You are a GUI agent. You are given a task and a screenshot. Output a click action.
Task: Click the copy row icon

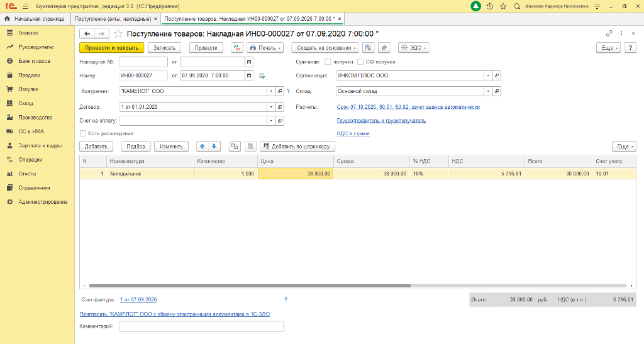point(235,146)
